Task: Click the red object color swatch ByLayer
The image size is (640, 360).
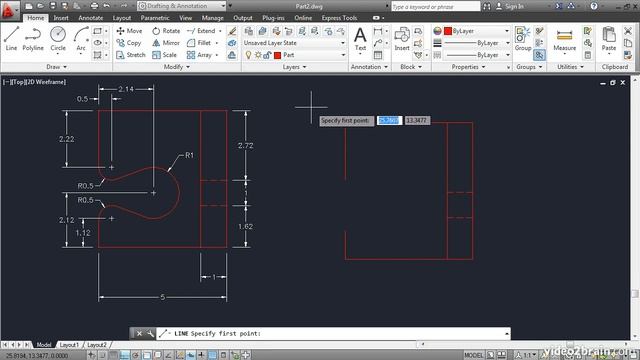Action: pos(448,31)
